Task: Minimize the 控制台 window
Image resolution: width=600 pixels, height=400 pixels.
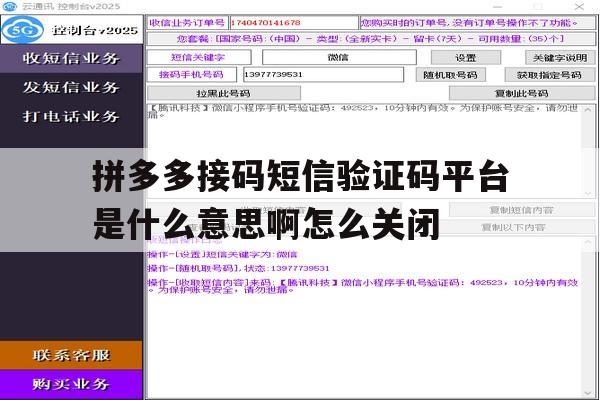Action: point(497,6)
